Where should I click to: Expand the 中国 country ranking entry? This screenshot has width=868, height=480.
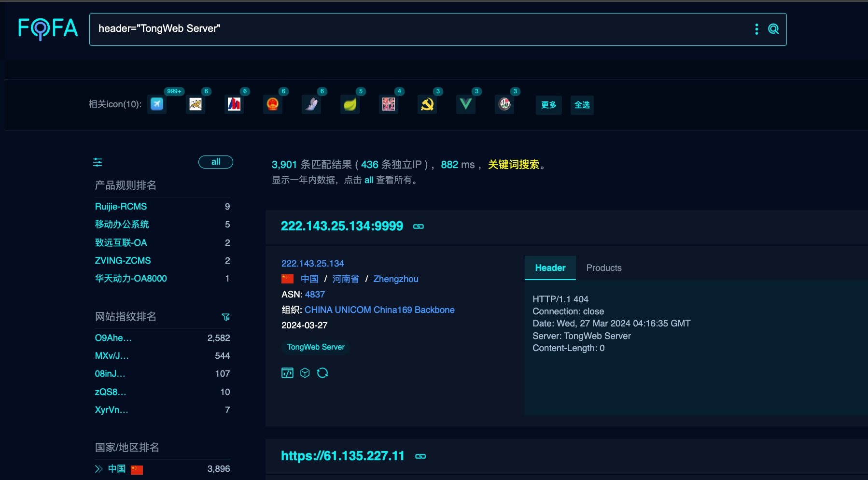98,468
